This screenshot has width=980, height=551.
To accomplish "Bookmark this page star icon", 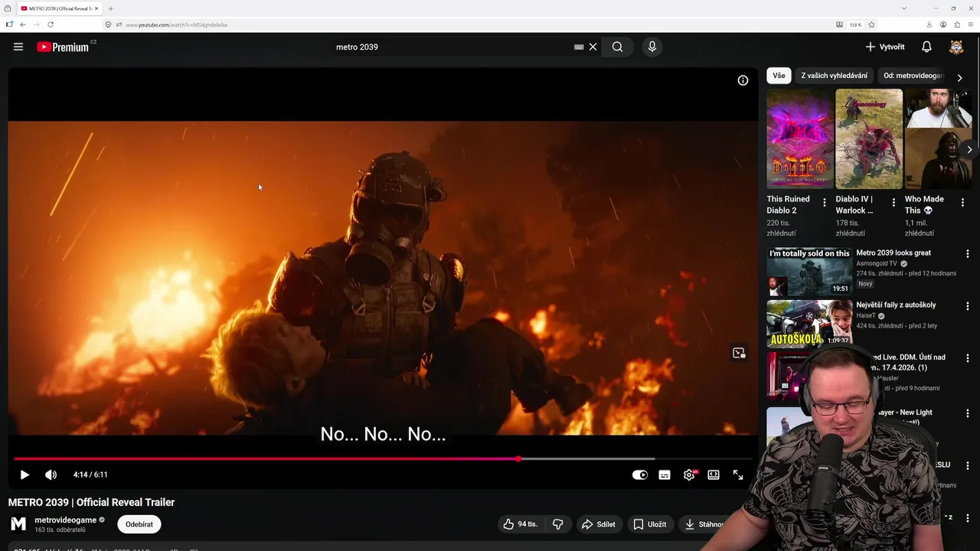I will coord(871,24).
